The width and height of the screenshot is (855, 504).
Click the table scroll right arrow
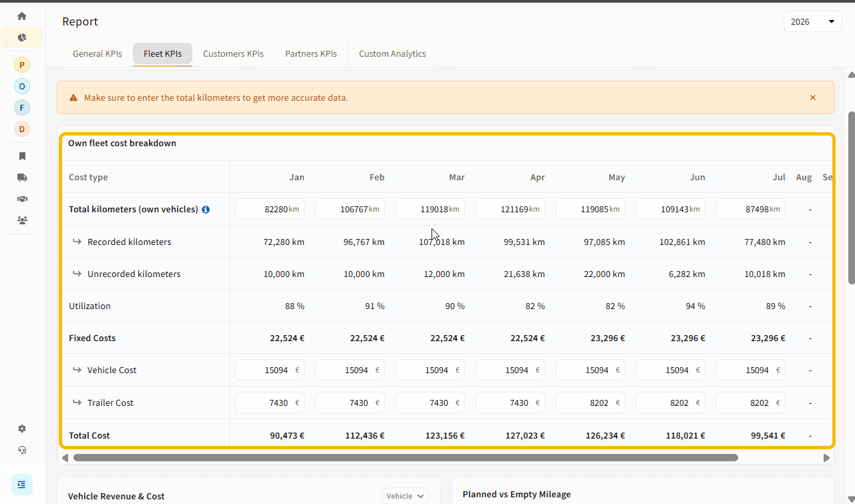(x=826, y=458)
